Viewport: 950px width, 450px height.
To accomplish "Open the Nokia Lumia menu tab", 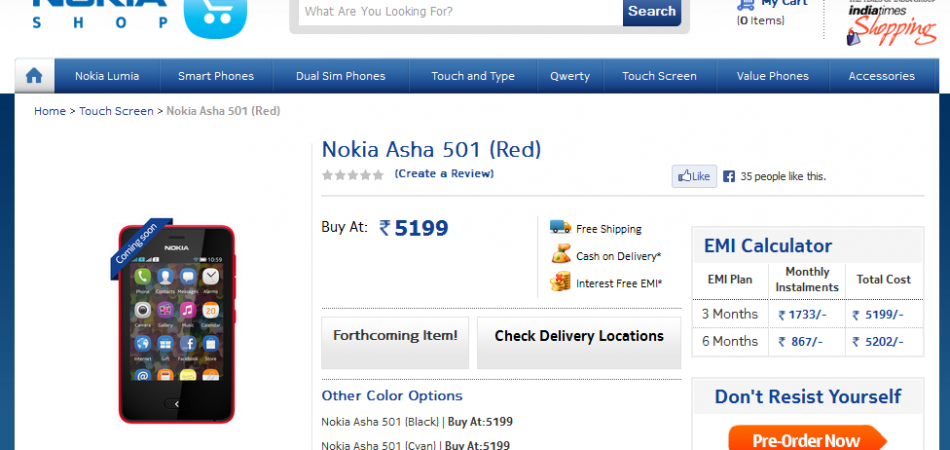I will 107,76.
